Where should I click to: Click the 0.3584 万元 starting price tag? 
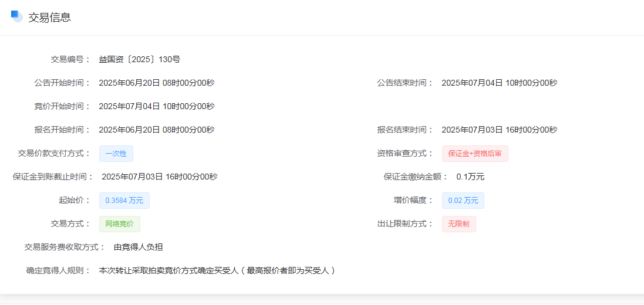(x=124, y=201)
